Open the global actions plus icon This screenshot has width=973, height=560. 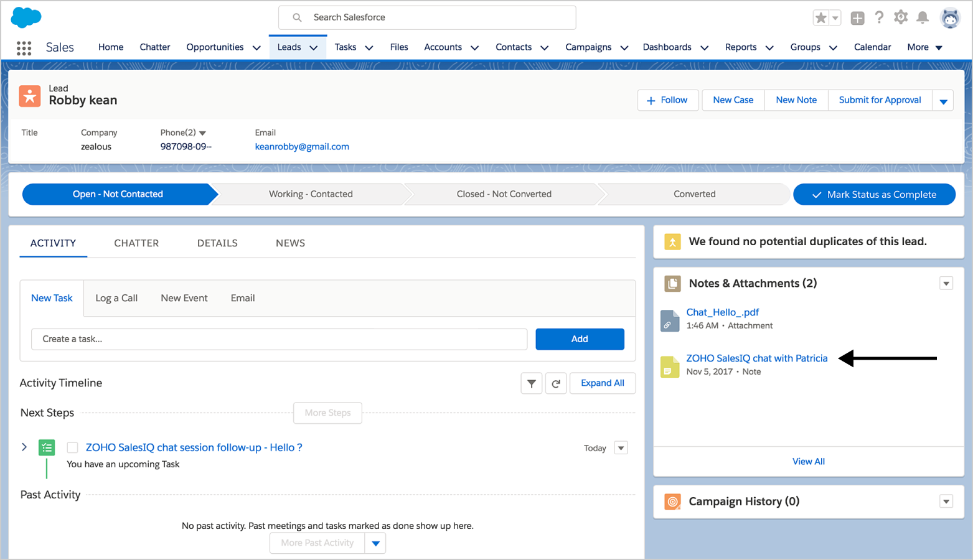click(857, 18)
